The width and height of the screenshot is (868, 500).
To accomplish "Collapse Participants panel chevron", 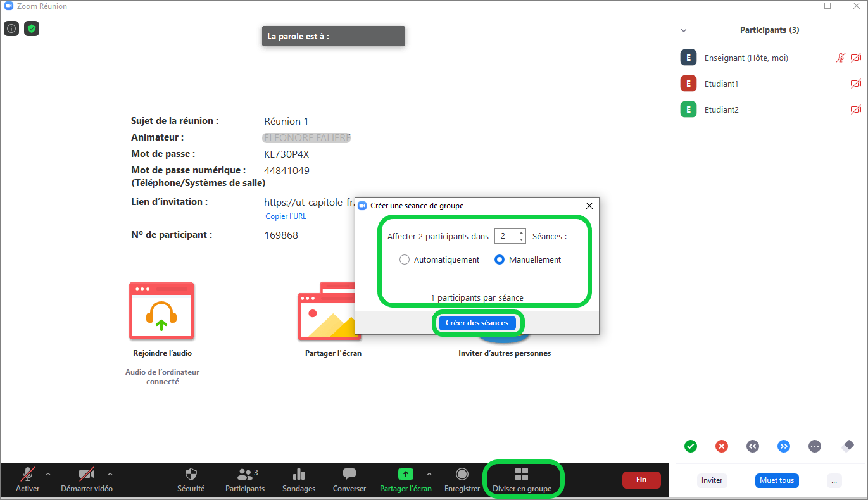I will click(684, 30).
